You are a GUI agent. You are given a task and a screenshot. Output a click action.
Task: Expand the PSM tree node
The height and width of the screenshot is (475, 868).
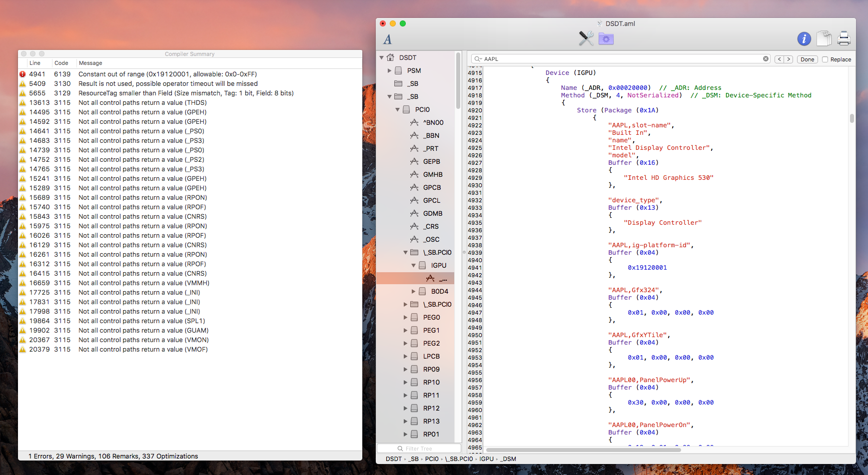point(390,71)
